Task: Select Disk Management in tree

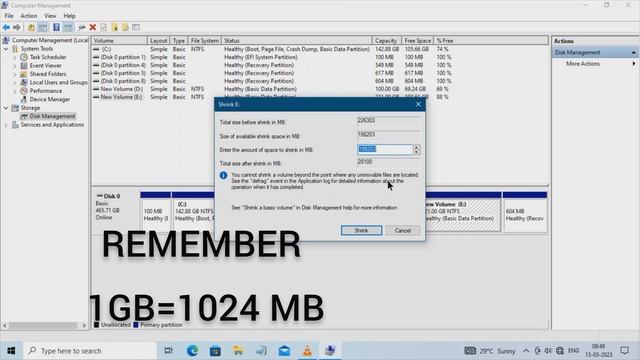Action: click(x=52, y=116)
